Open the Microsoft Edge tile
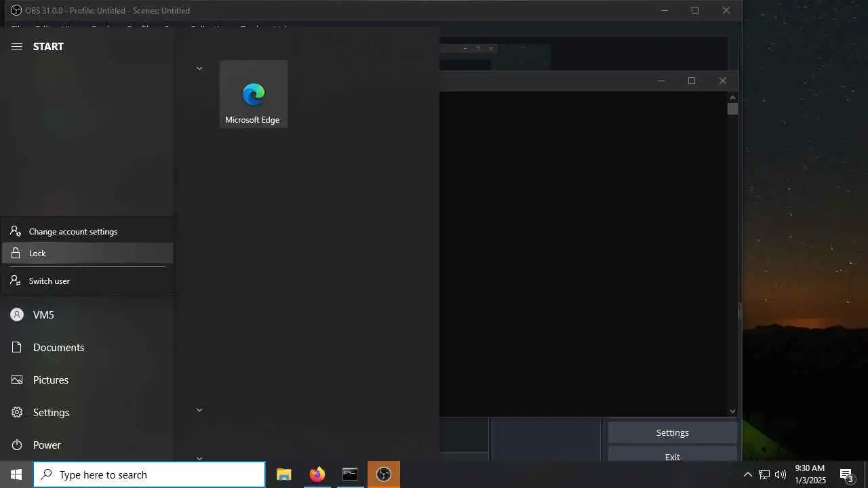The width and height of the screenshot is (868, 488). pyautogui.click(x=254, y=94)
